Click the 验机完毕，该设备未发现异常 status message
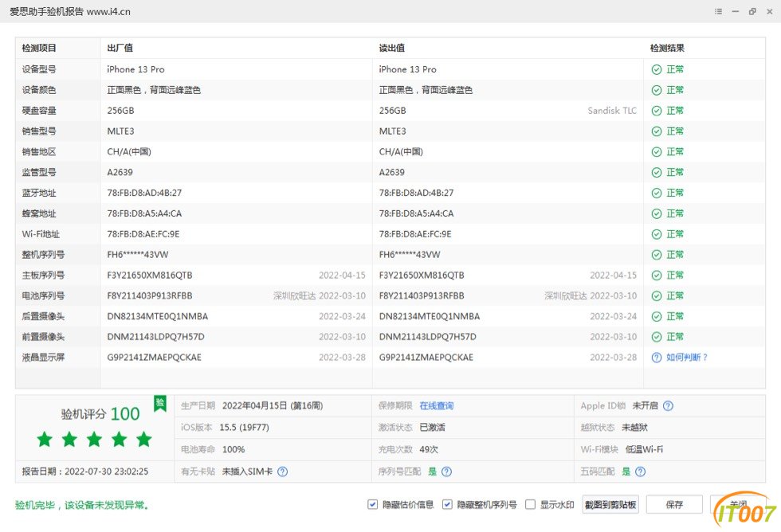 click(82, 505)
